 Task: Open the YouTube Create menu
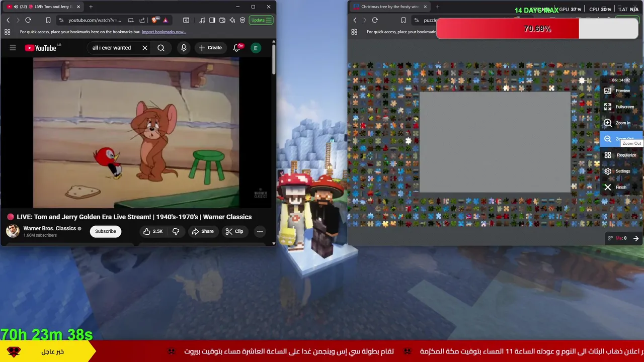(210, 48)
